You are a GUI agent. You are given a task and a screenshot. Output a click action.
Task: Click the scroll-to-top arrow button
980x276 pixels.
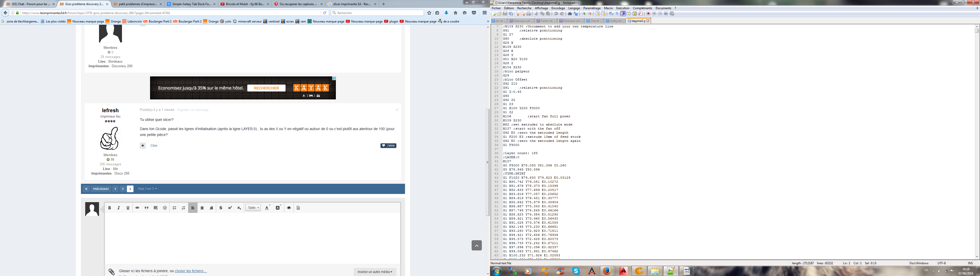coord(477,246)
